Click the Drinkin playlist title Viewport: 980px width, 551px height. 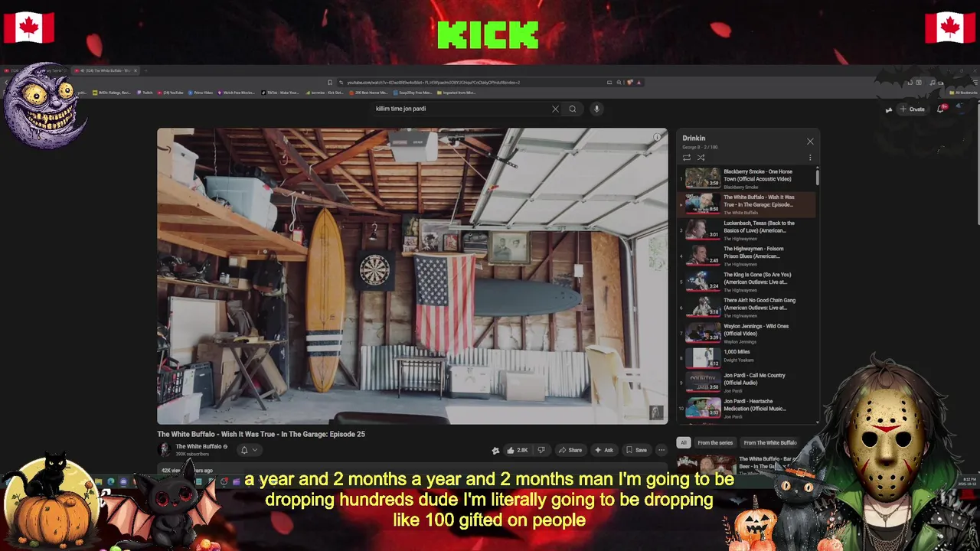(x=694, y=139)
